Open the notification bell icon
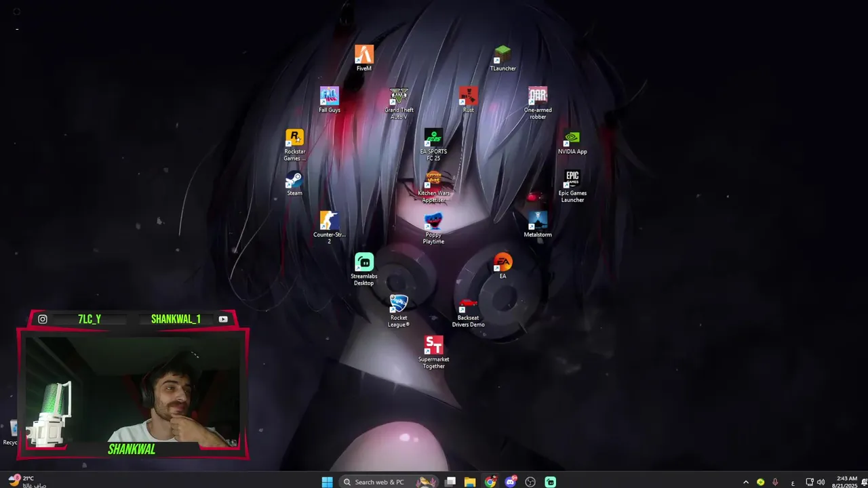 [863, 482]
